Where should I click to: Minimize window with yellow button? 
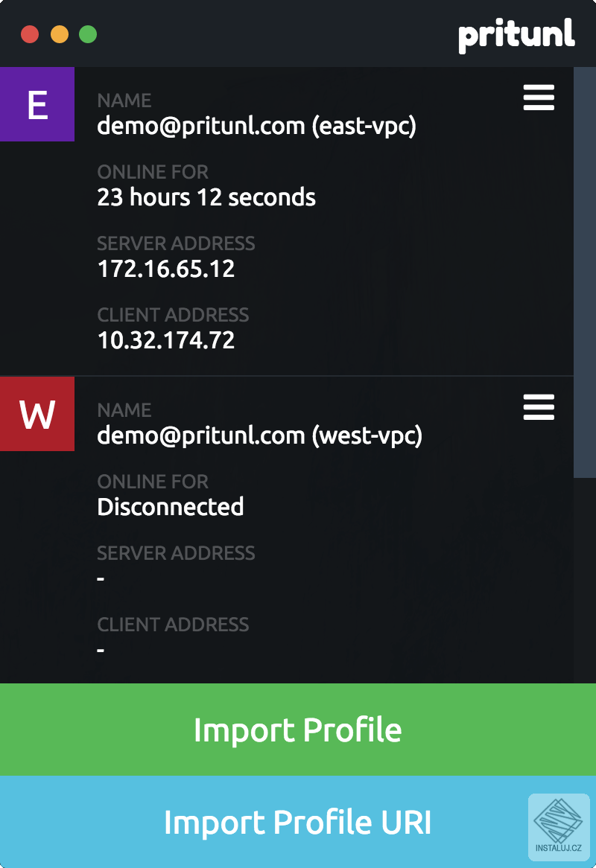60,34
